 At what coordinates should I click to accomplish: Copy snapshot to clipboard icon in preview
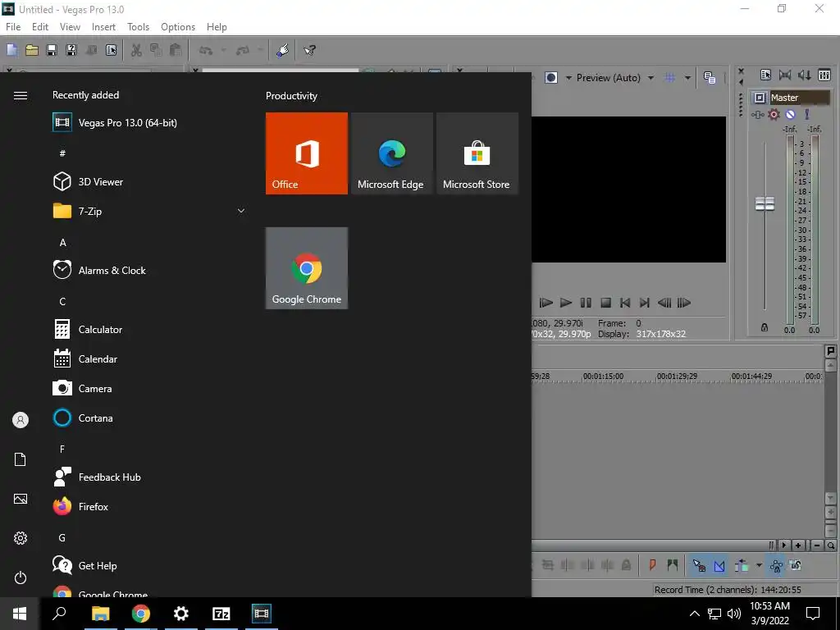710,78
